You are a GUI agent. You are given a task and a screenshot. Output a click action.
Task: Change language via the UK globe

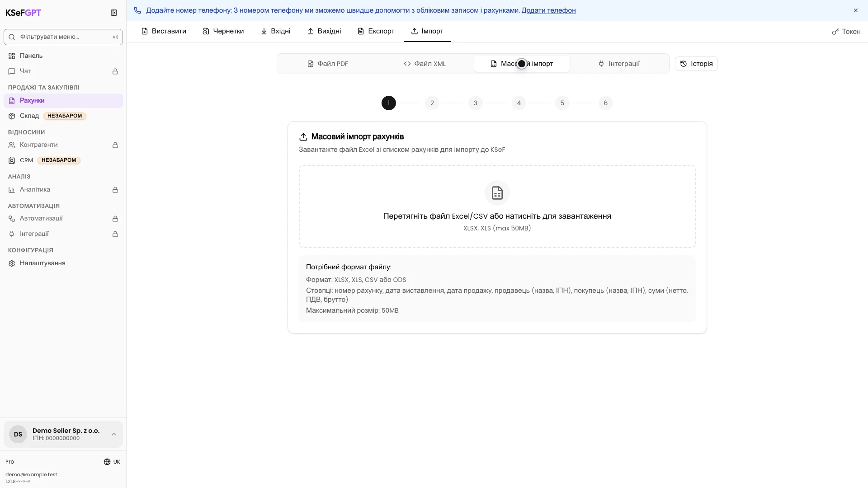(x=112, y=462)
